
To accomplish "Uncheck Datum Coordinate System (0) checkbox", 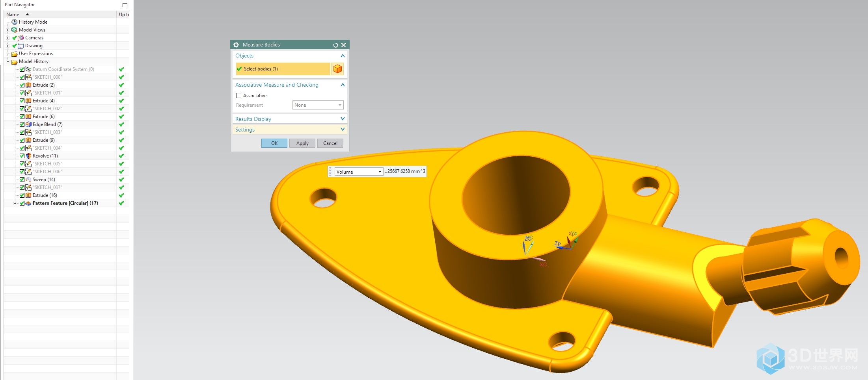I will pyautogui.click(x=22, y=69).
